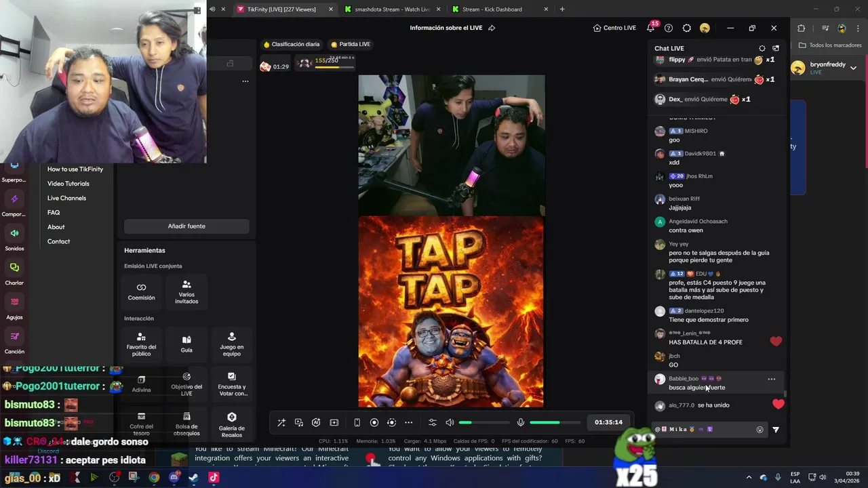Open Live Channels menu entry
Viewport: 868px width, 488px height.
(x=66, y=198)
